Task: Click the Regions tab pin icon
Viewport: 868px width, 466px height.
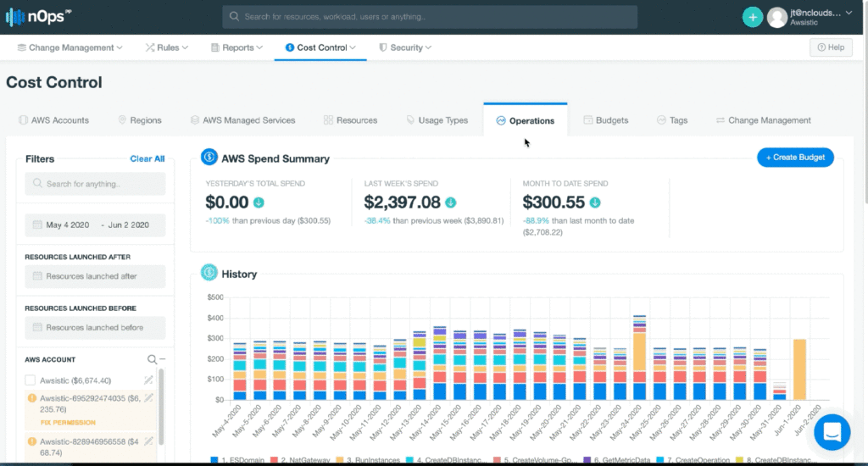Action: pos(122,120)
